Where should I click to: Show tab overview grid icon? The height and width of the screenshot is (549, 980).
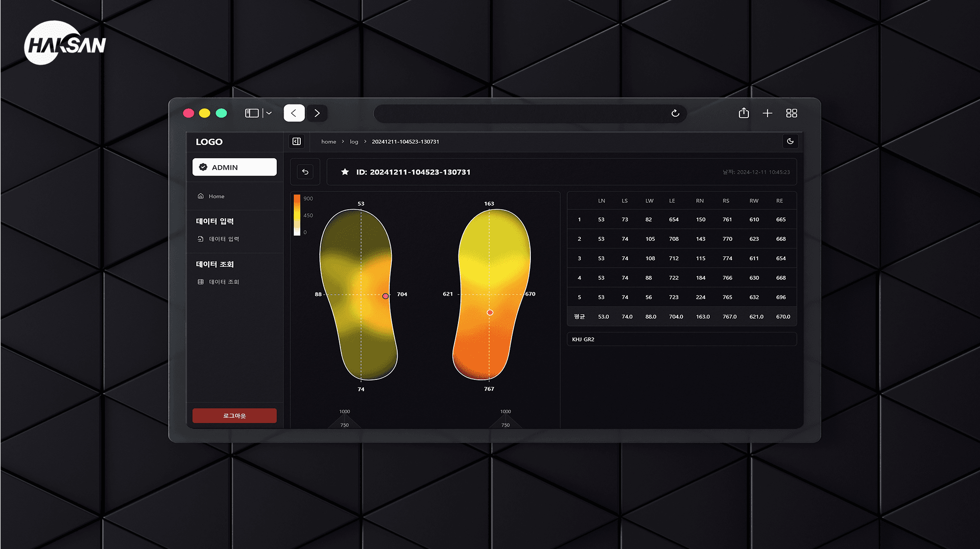pos(791,113)
